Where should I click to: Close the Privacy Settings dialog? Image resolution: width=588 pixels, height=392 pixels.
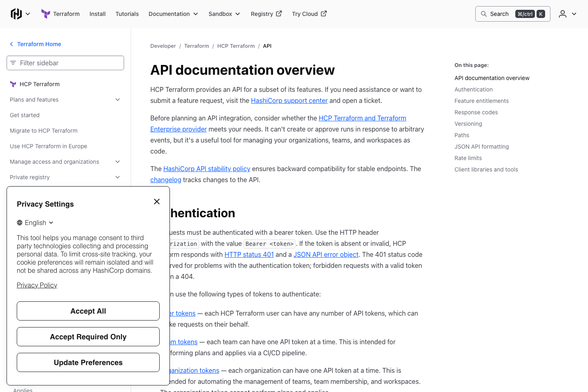[x=157, y=201]
